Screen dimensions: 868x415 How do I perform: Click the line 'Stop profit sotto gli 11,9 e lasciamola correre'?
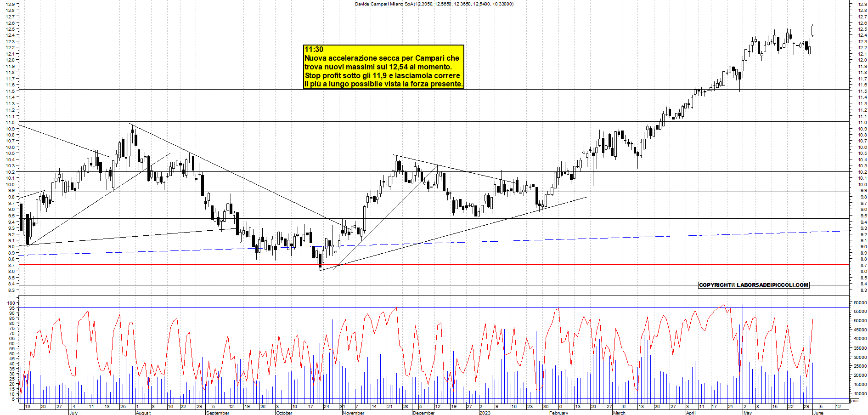[x=382, y=75]
